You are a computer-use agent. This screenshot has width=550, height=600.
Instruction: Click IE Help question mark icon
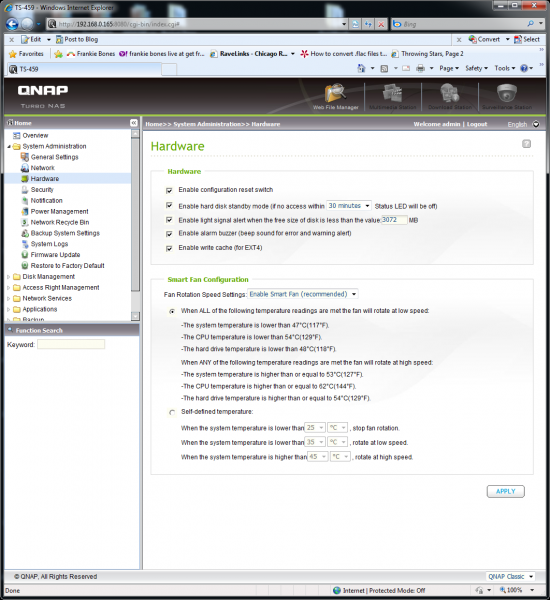point(524,68)
